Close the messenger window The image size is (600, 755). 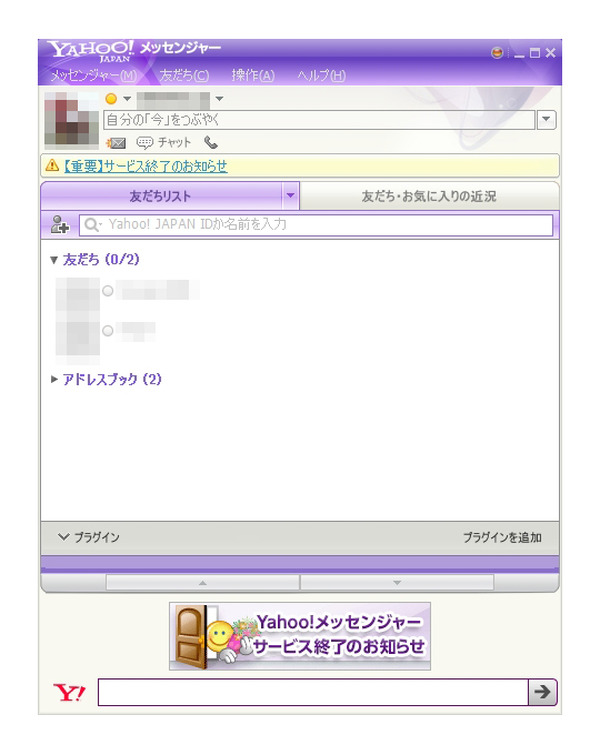[x=550, y=53]
